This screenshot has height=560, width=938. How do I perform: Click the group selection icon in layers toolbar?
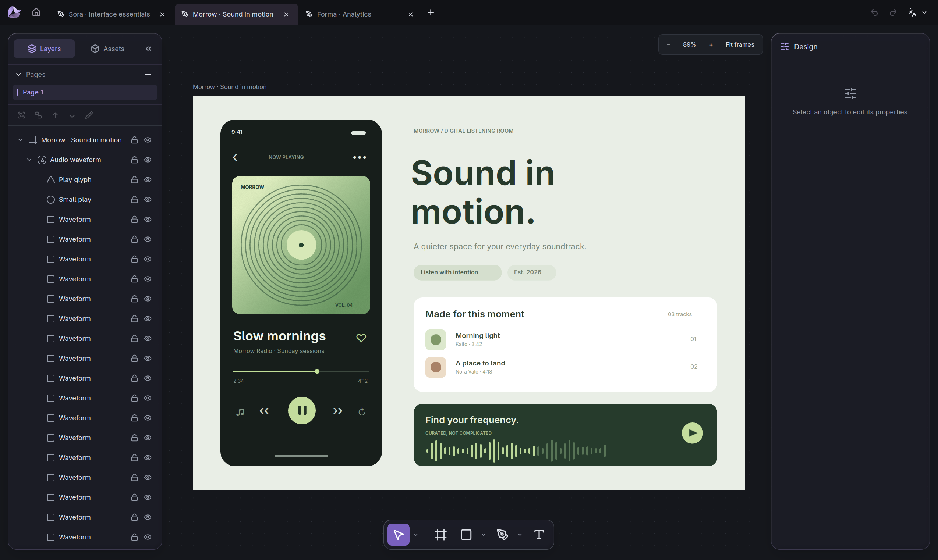tap(21, 115)
